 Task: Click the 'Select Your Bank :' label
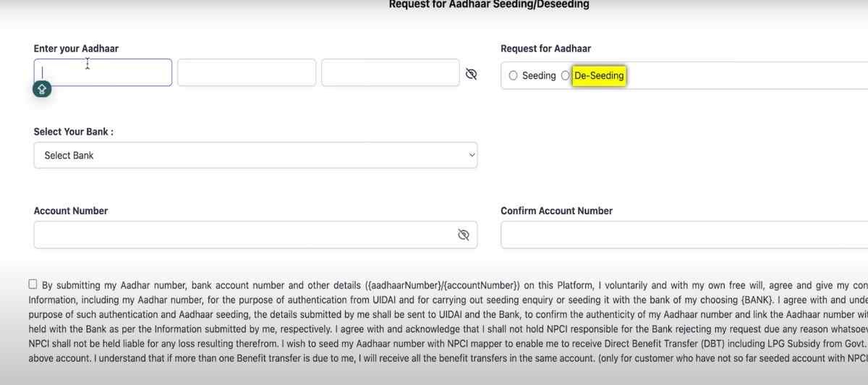(x=74, y=132)
